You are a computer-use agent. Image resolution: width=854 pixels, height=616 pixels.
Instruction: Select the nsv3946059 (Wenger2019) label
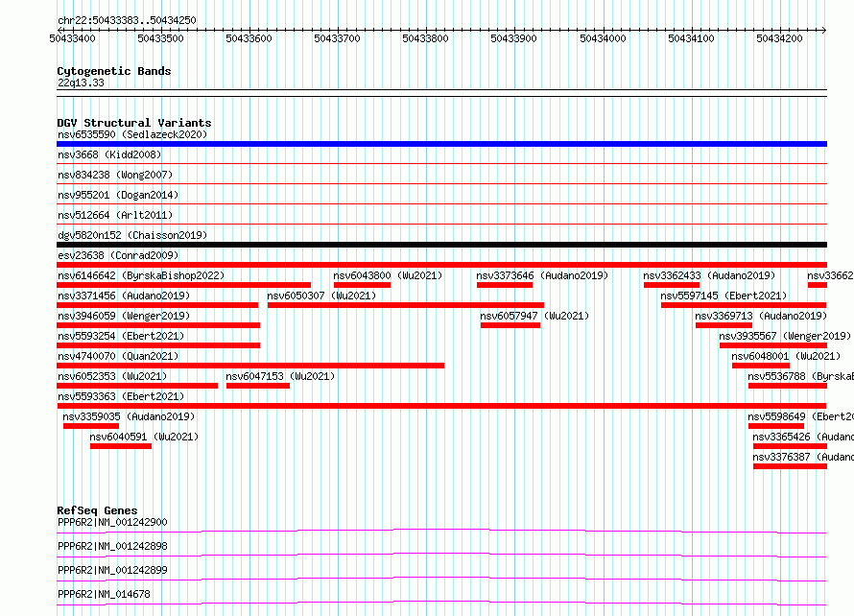tap(124, 316)
